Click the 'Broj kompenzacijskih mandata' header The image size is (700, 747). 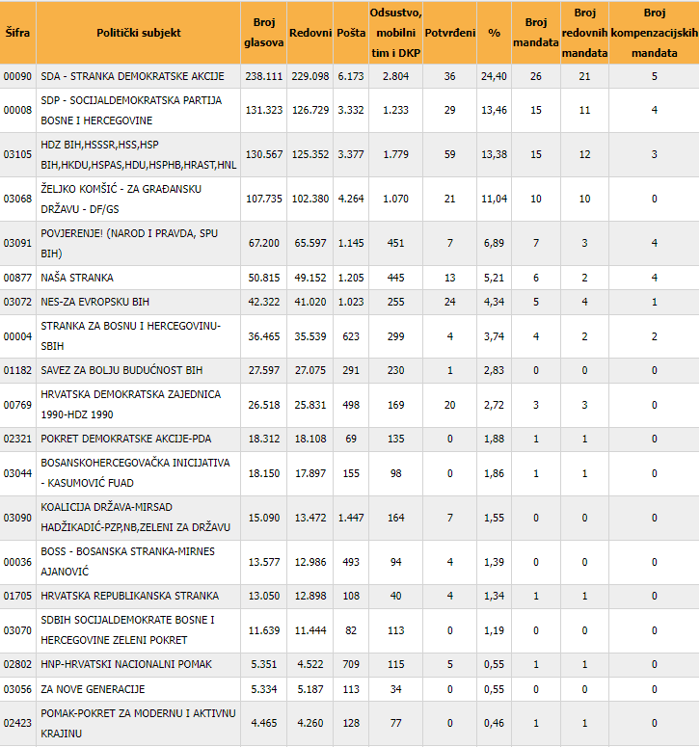pyautogui.click(x=655, y=33)
